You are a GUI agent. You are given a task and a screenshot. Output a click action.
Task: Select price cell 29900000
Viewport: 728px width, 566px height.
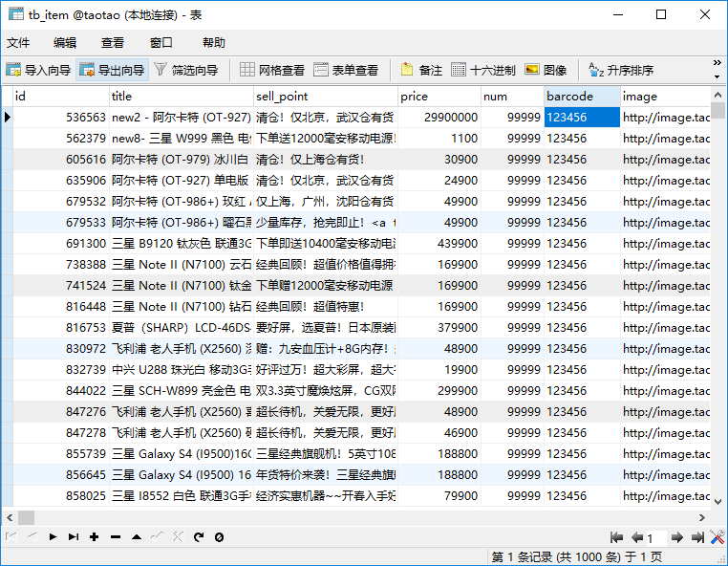[439, 117]
